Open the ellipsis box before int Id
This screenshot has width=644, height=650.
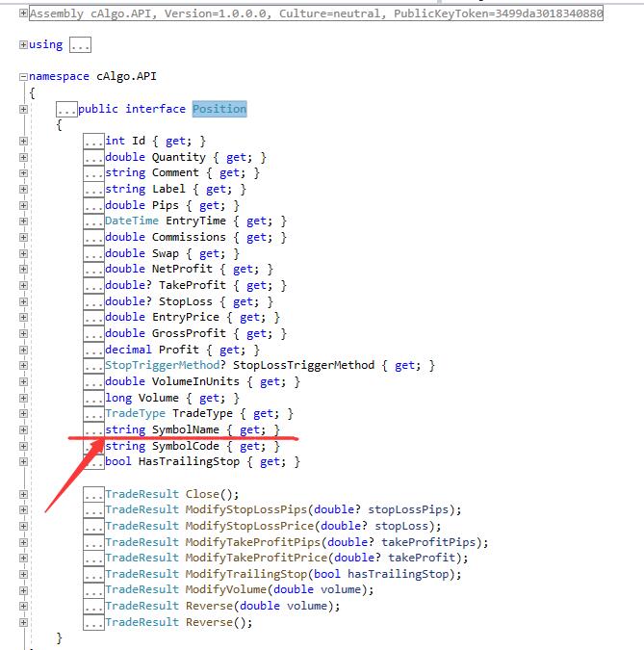coord(93,141)
